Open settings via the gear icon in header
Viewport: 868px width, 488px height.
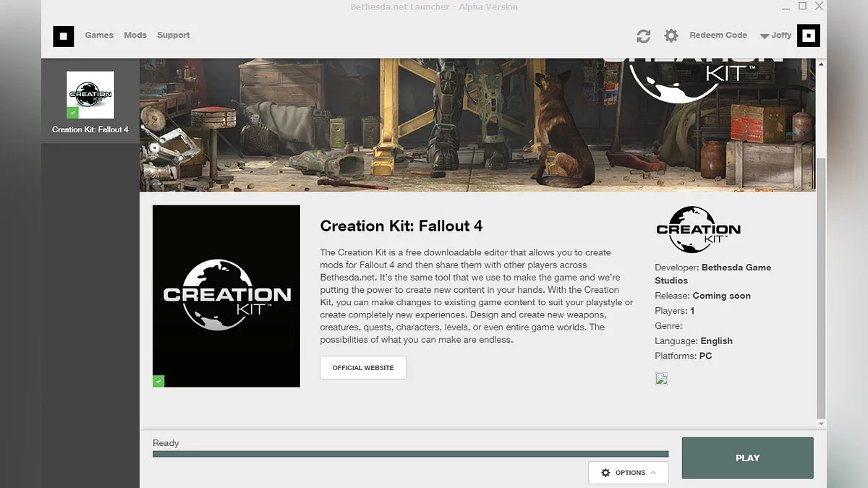tap(671, 35)
